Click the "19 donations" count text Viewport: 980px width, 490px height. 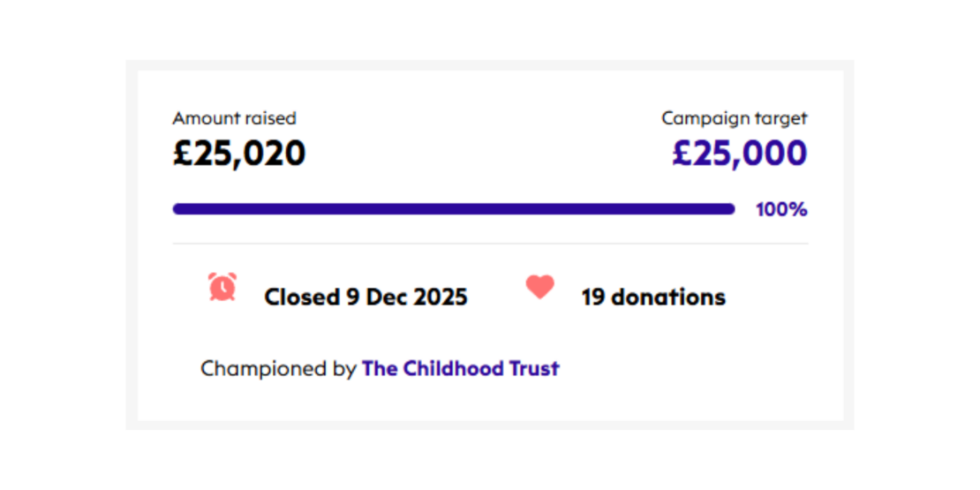tap(653, 297)
